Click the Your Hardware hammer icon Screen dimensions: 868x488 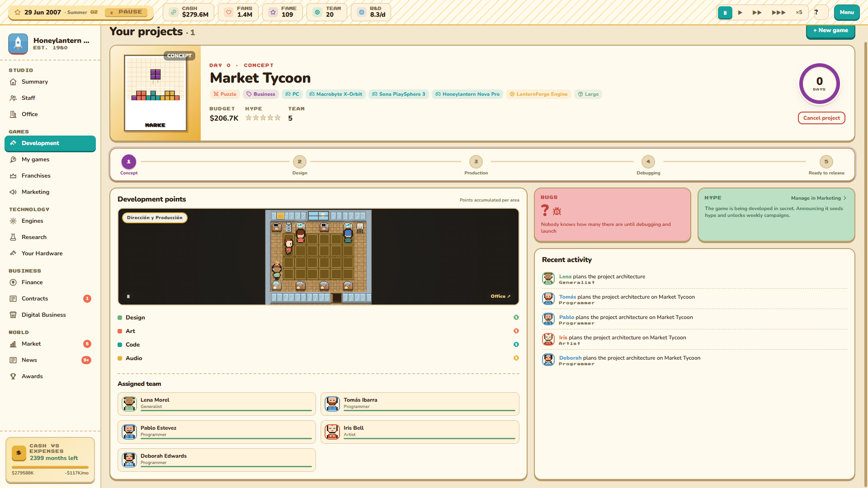point(13,253)
